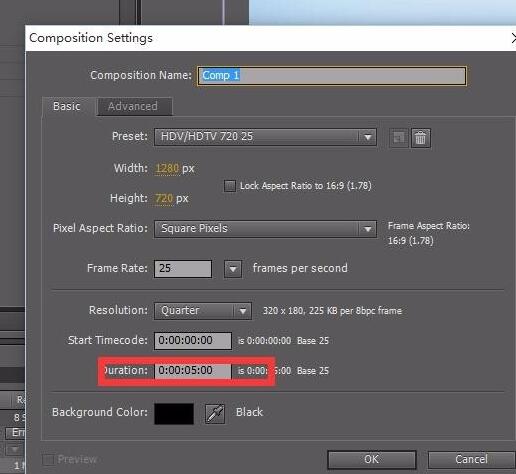Pick background color with the eyedropper
Screen dimensions: 516x474
[x=215, y=414]
